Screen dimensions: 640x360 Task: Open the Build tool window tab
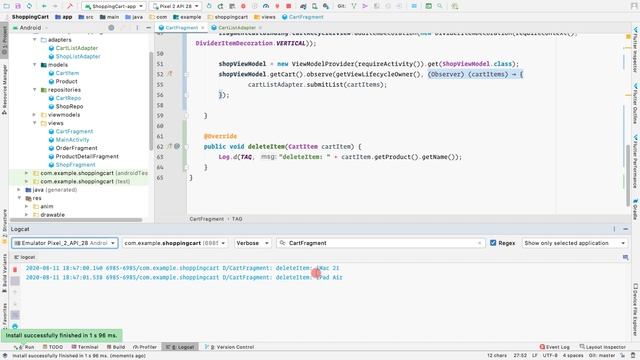116,347
